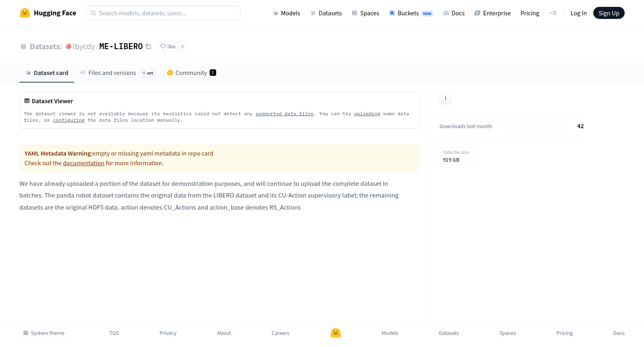Open Datasets in the top navigation
This screenshot has width=644, height=347.
[326, 13]
